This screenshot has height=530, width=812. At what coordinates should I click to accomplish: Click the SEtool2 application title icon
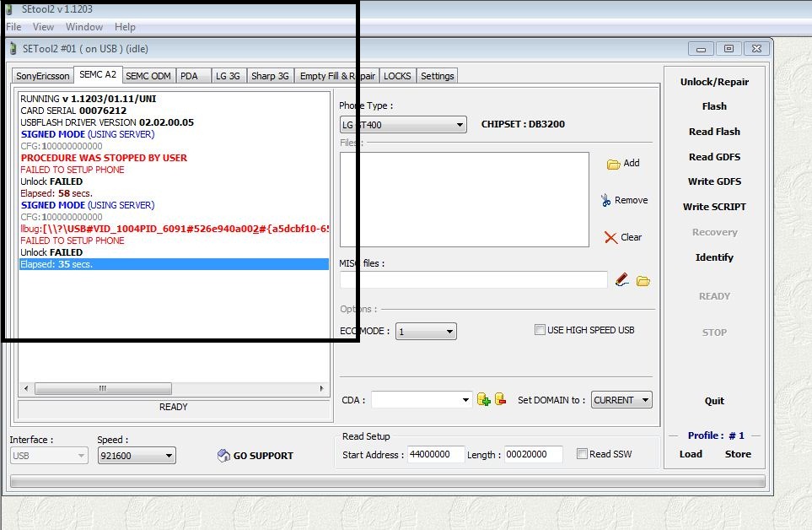(x=8, y=8)
